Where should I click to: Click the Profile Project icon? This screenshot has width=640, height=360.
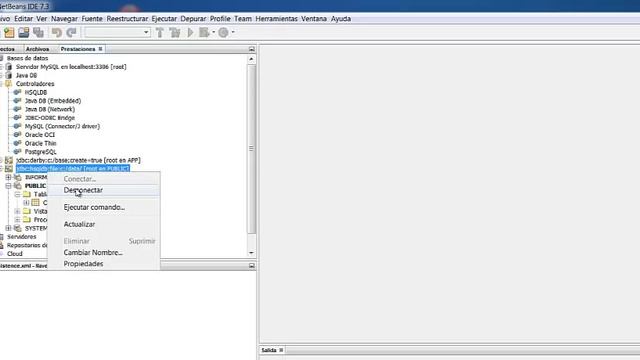pyautogui.click(x=223, y=32)
